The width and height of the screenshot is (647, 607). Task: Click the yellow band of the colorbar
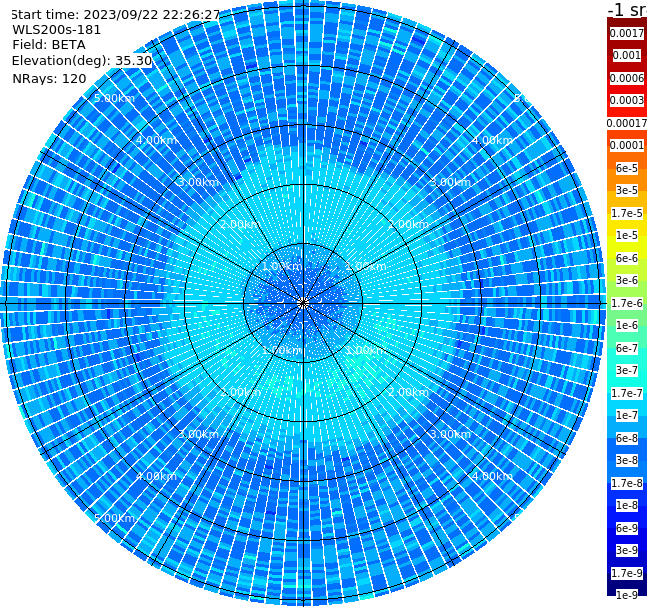(x=627, y=246)
